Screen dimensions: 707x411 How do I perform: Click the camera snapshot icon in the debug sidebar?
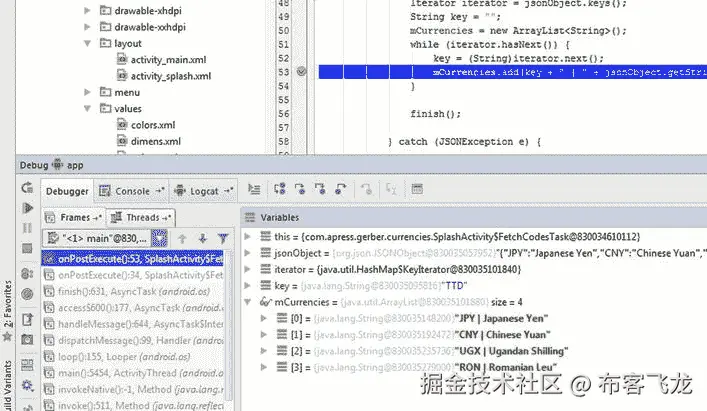(x=28, y=339)
